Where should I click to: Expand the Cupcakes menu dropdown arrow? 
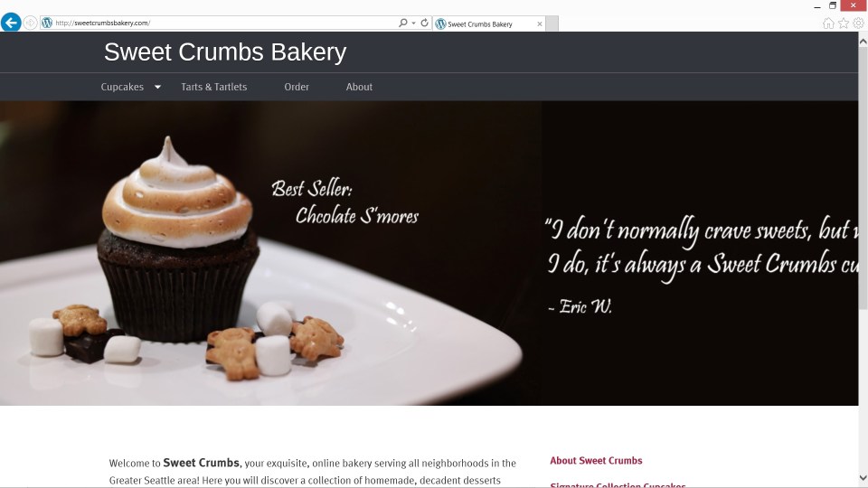[157, 87]
